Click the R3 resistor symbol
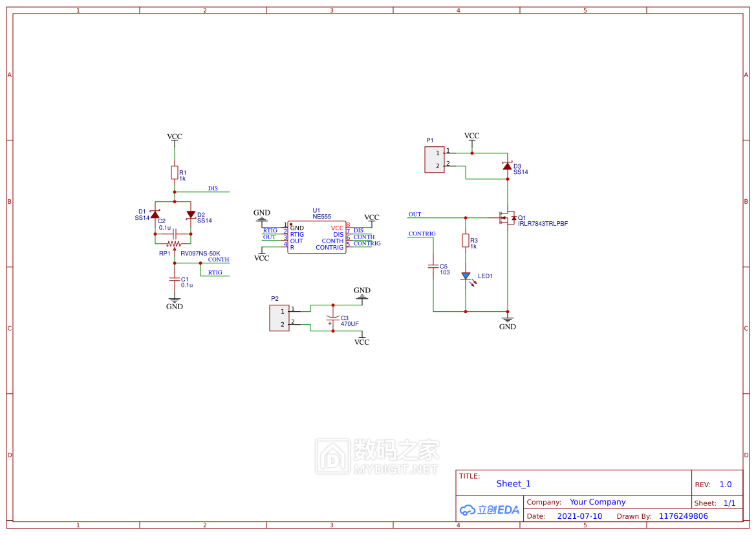Screen dimensions: 756x535 point(466,241)
